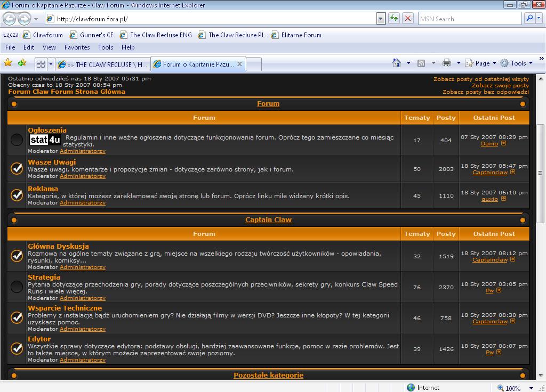Click the search magnifier icon
Image resolution: width=546 pixels, height=392 pixels.
(529, 18)
